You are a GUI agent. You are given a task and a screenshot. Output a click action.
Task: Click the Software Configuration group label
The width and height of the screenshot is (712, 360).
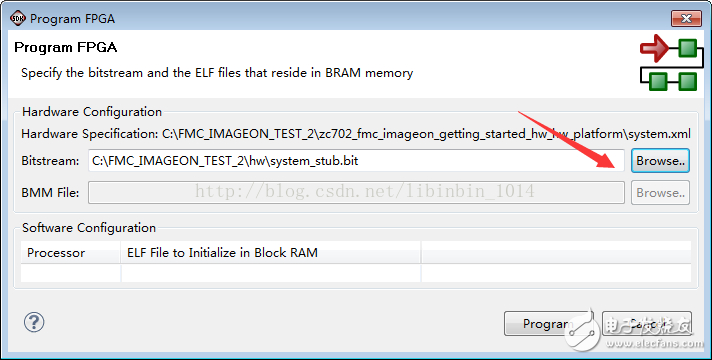pos(89,227)
